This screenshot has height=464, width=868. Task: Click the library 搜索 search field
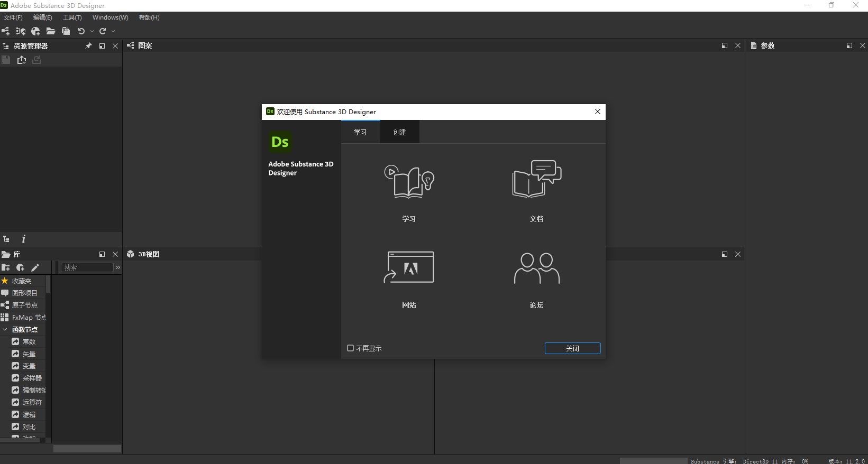click(87, 267)
